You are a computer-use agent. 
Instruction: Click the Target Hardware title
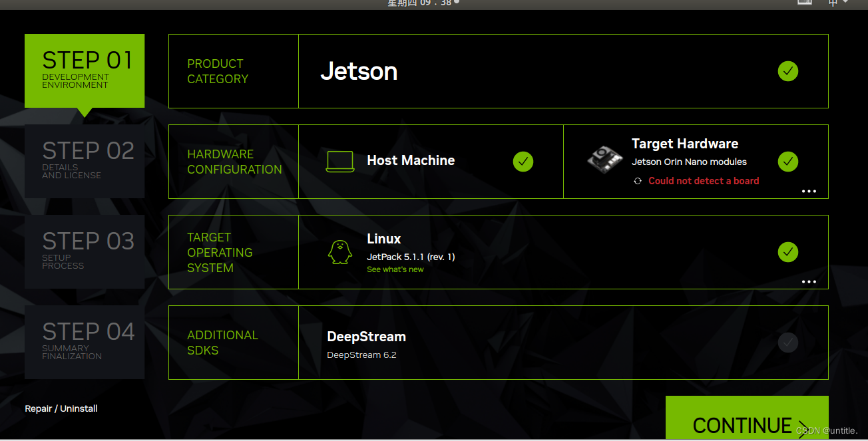(x=685, y=144)
